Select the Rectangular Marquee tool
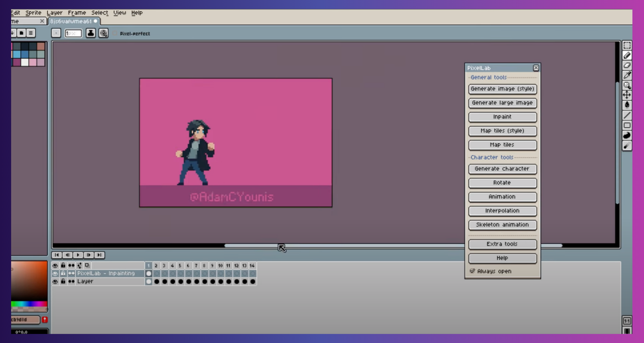Viewport: 644px width, 343px height. (x=627, y=45)
